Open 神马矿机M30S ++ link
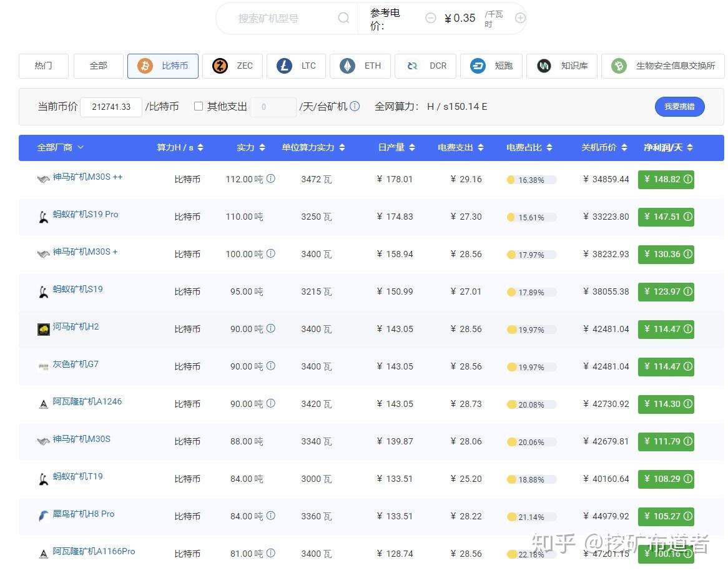Screen dimensions: 728x573 pyautogui.click(x=87, y=177)
